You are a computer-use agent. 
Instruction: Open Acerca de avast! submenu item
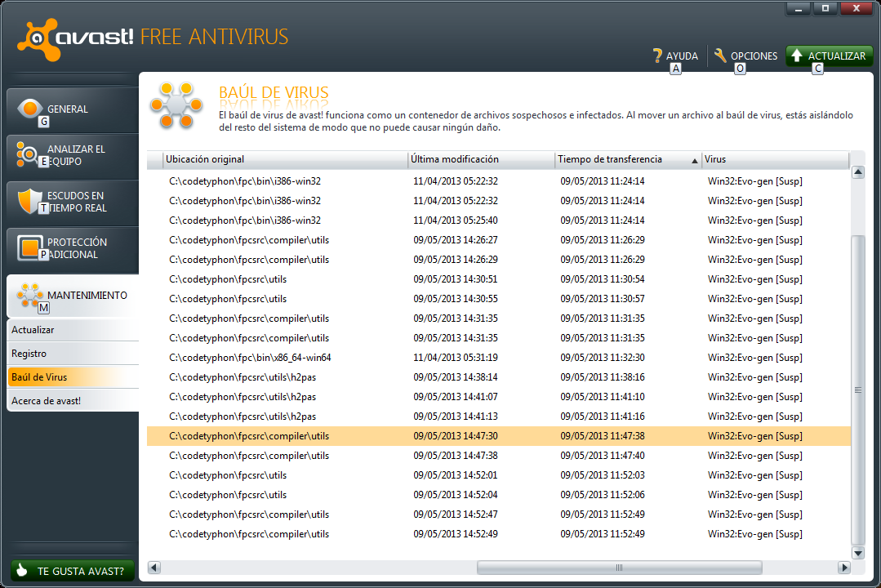(73, 401)
